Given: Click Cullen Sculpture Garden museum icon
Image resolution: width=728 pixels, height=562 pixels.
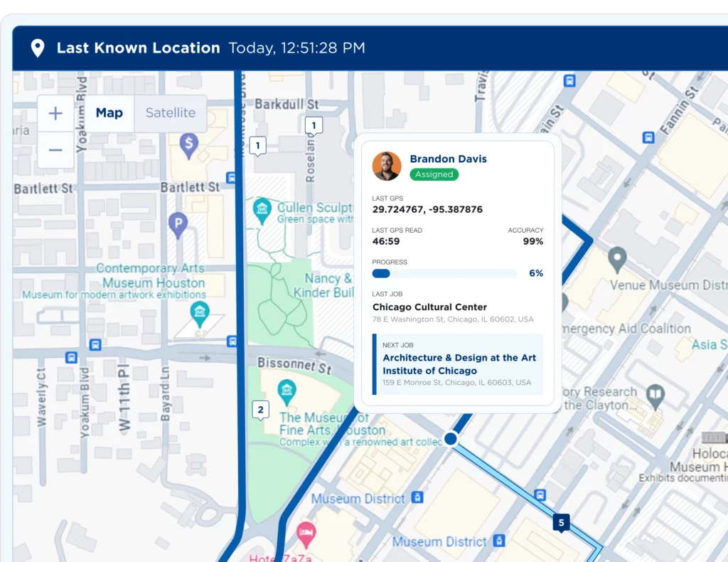Looking at the screenshot, I should coord(262,210).
